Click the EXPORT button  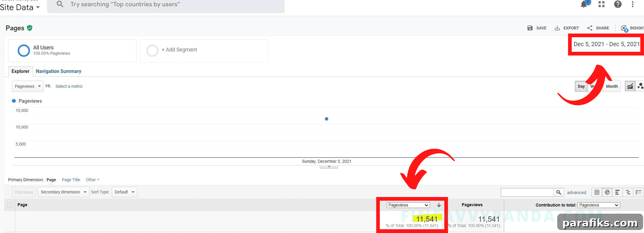click(567, 28)
